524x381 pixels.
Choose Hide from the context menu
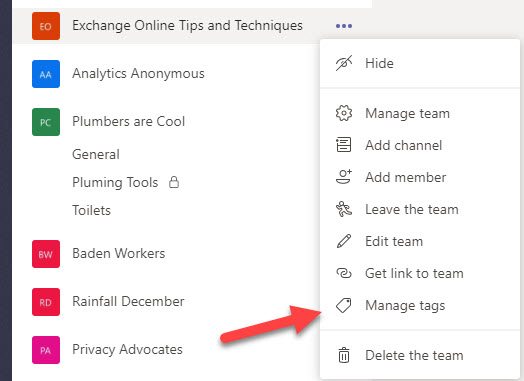(x=420, y=63)
